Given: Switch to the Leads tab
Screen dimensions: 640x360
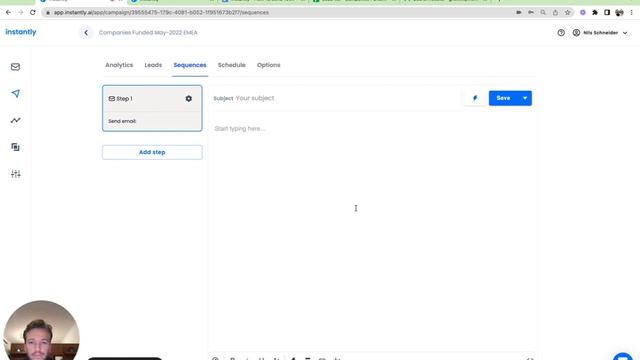Looking at the screenshot, I should click(x=153, y=65).
